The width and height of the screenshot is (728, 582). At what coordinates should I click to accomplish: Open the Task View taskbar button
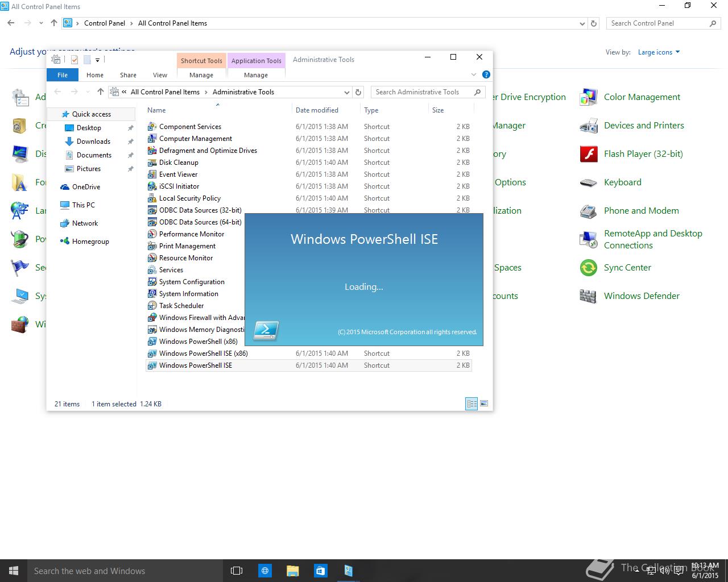[237, 571]
